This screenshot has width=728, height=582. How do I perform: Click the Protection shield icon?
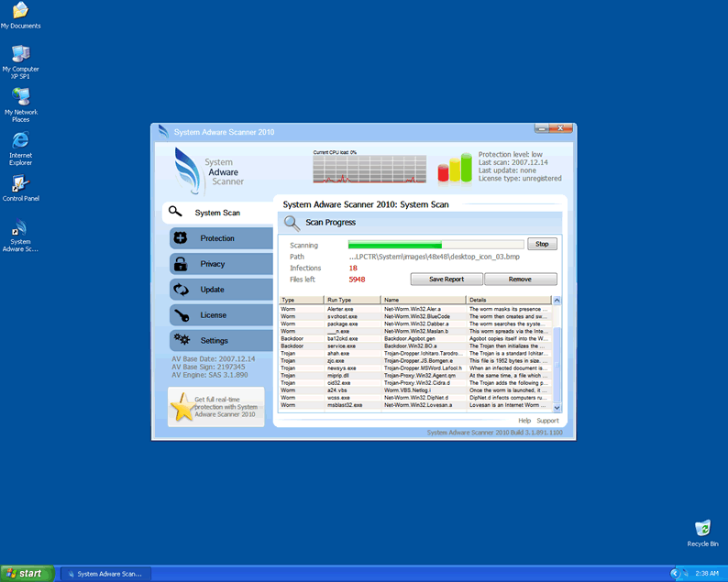[x=180, y=238]
